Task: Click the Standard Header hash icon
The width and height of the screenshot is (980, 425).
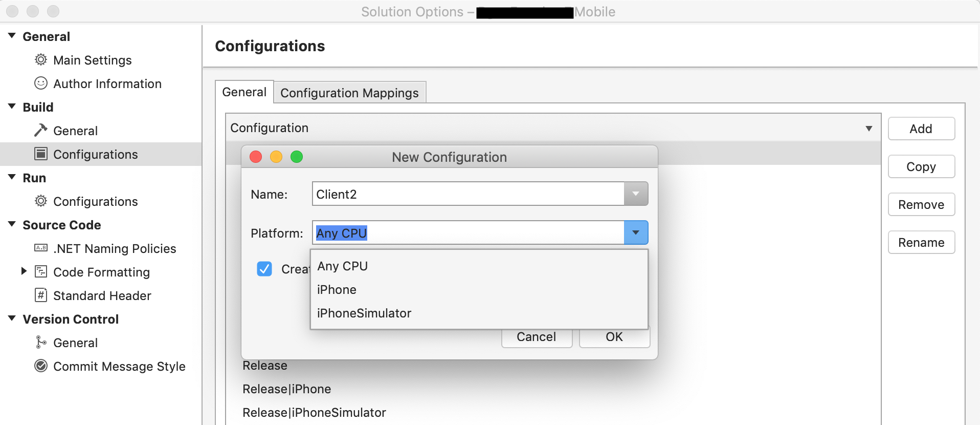Action: point(41,295)
